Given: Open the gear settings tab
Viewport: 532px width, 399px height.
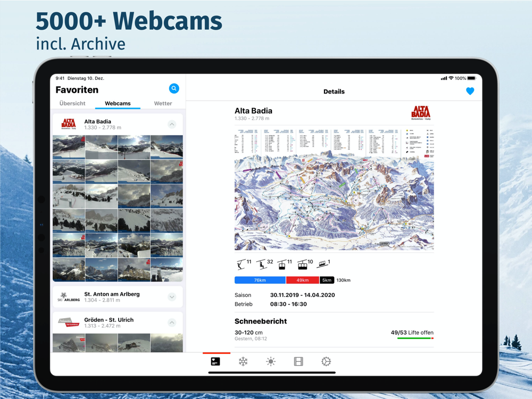Looking at the screenshot, I should [x=326, y=362].
